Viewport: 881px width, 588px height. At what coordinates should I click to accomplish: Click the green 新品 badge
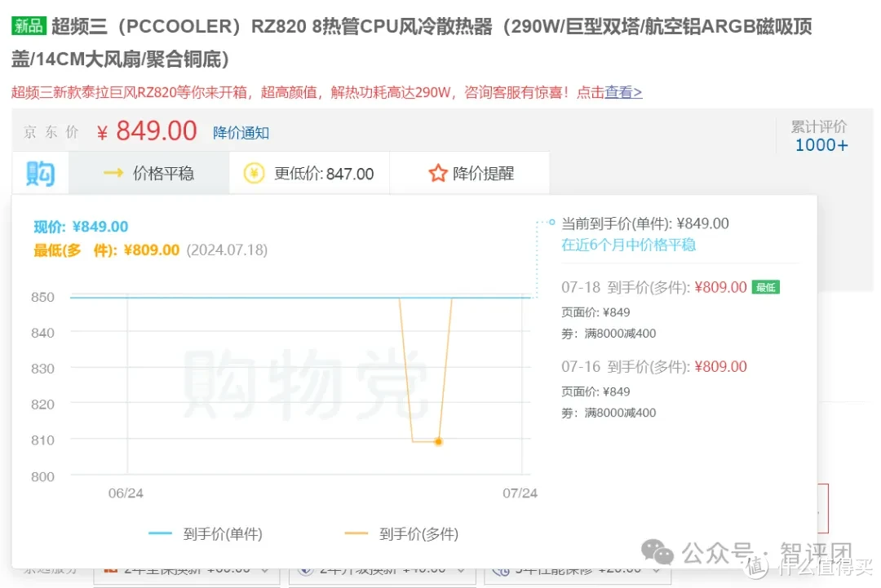pyautogui.click(x=29, y=25)
